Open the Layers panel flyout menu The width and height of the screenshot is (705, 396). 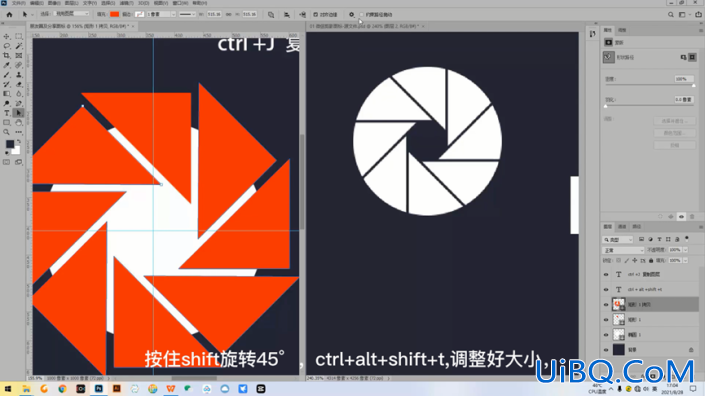click(x=701, y=227)
